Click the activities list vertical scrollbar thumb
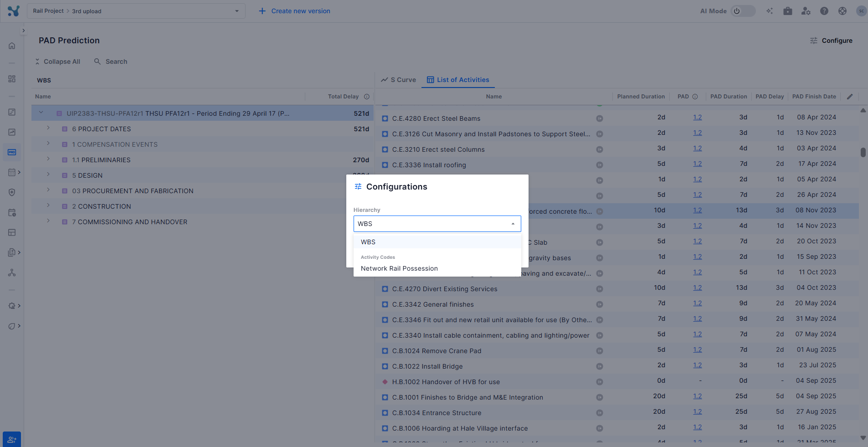868x447 pixels. [x=863, y=152]
